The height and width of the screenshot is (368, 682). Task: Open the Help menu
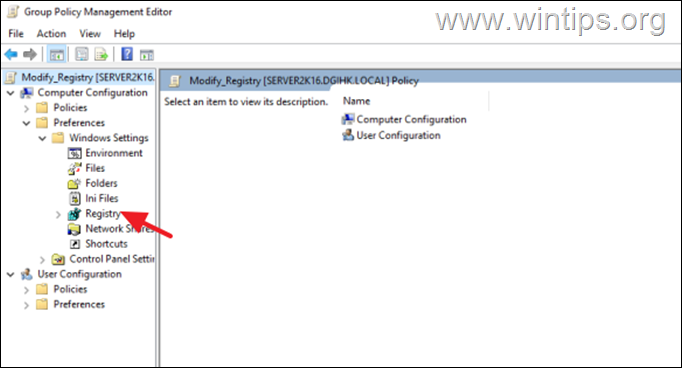point(124,33)
